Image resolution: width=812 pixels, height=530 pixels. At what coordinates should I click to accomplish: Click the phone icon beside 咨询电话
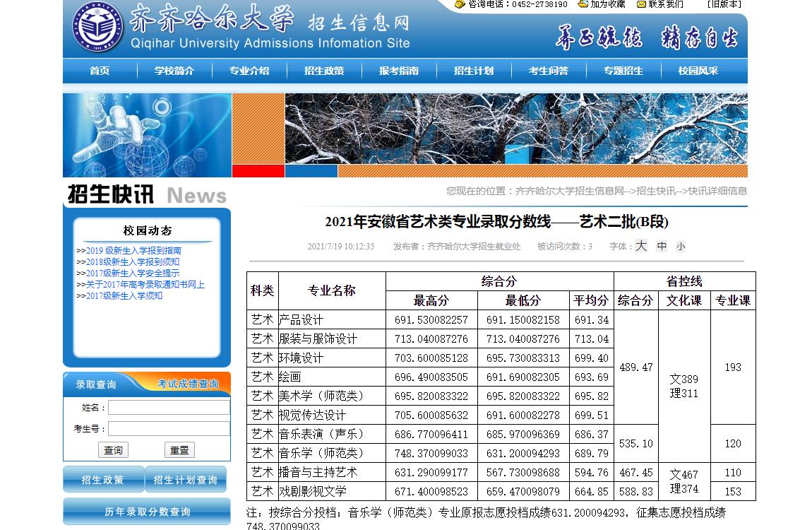coord(460,4)
